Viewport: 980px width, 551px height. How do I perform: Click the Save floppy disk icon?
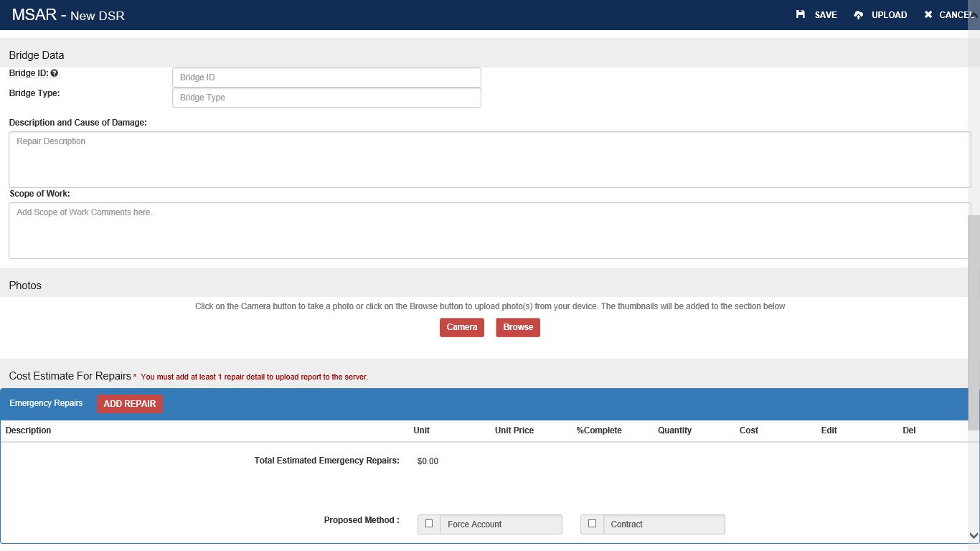click(x=801, y=14)
